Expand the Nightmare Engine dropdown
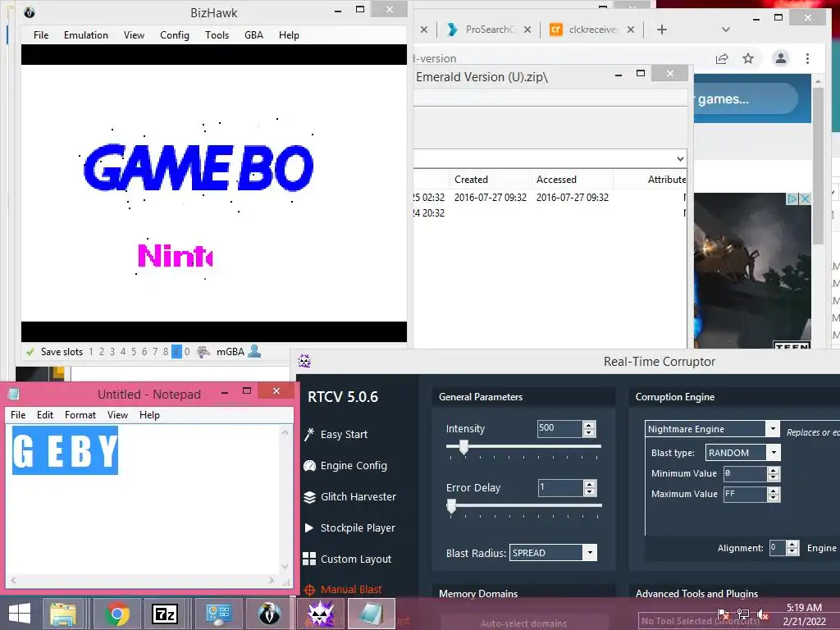The width and height of the screenshot is (840, 630). [773, 428]
